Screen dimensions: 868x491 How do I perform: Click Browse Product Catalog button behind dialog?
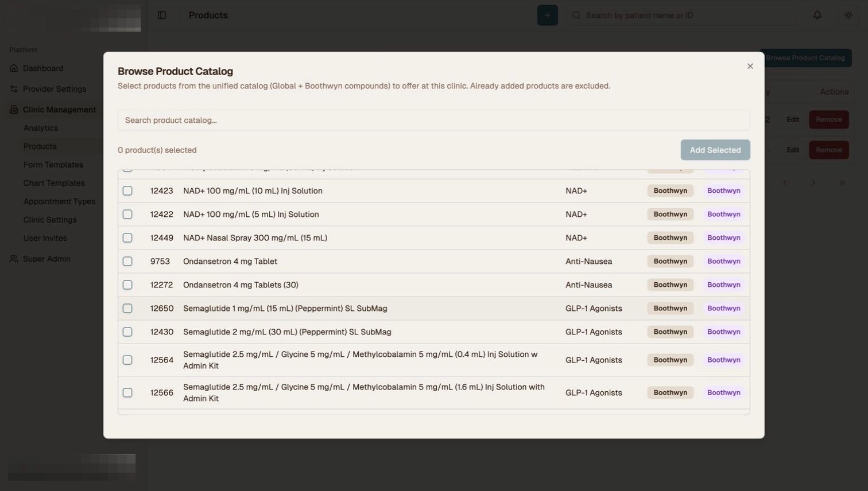tap(805, 58)
